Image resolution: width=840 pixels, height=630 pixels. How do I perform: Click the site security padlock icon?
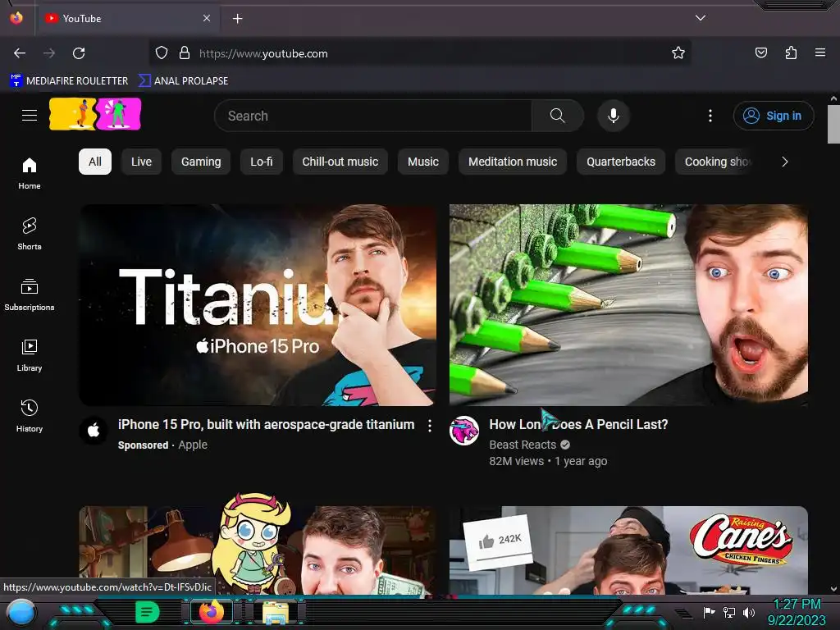[185, 53]
